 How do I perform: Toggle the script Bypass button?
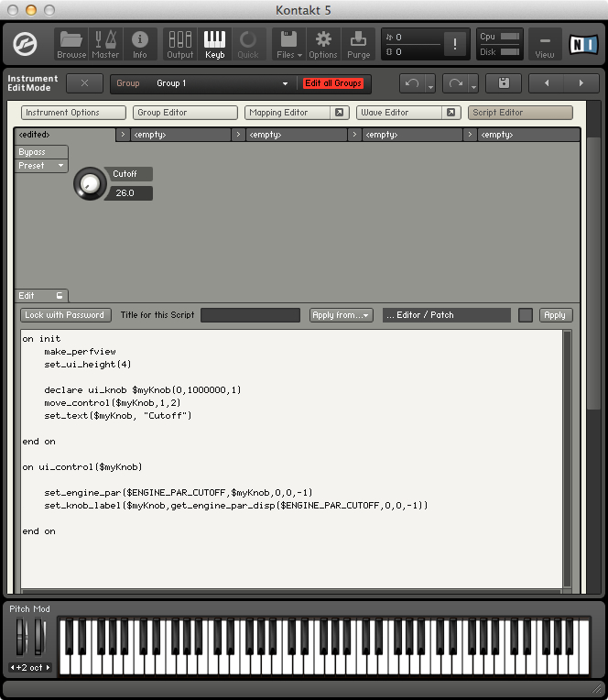(x=42, y=152)
